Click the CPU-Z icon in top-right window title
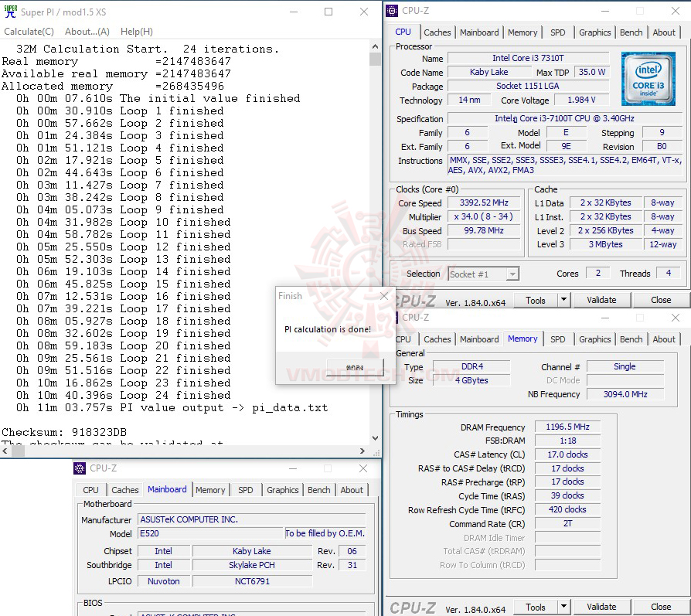 (x=392, y=11)
